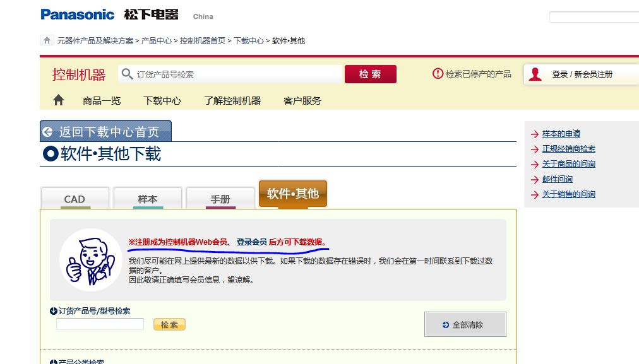The width and height of the screenshot is (639, 364).
Task: Open the 下载中心 menu
Action: 162,100
